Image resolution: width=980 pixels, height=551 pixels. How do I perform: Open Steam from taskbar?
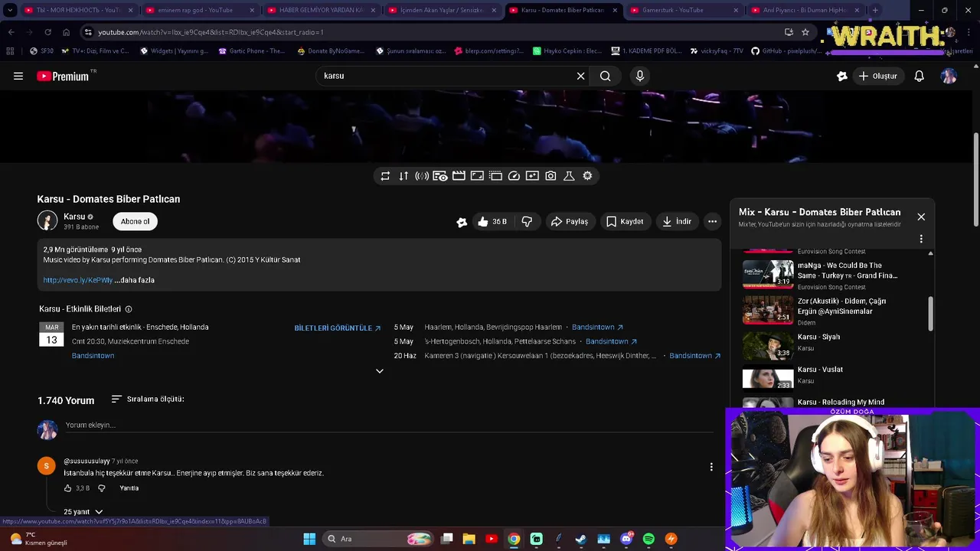581,539
